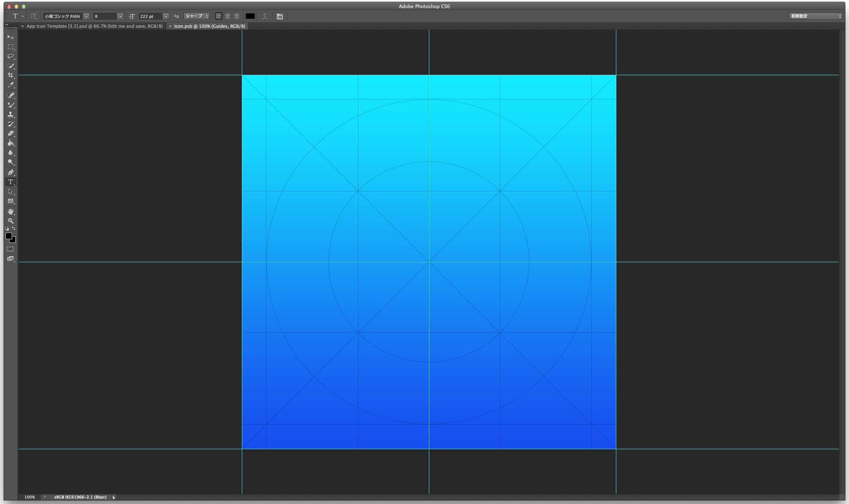This screenshot has width=849, height=504.
Task: Switch to App Icon Template [3.2].psd tab
Action: tap(95, 26)
